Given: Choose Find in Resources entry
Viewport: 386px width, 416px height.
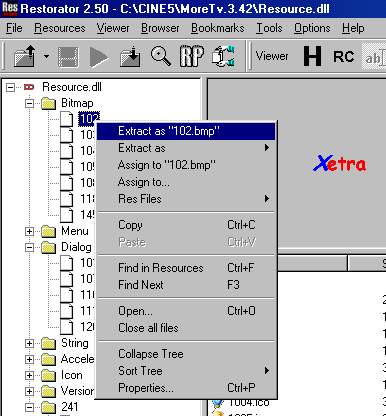Looking at the screenshot, I should 186,268.
